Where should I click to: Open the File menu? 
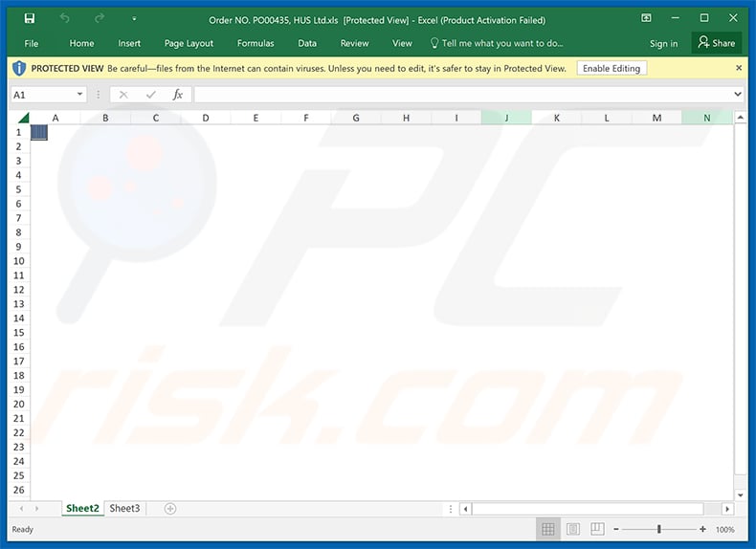point(32,43)
